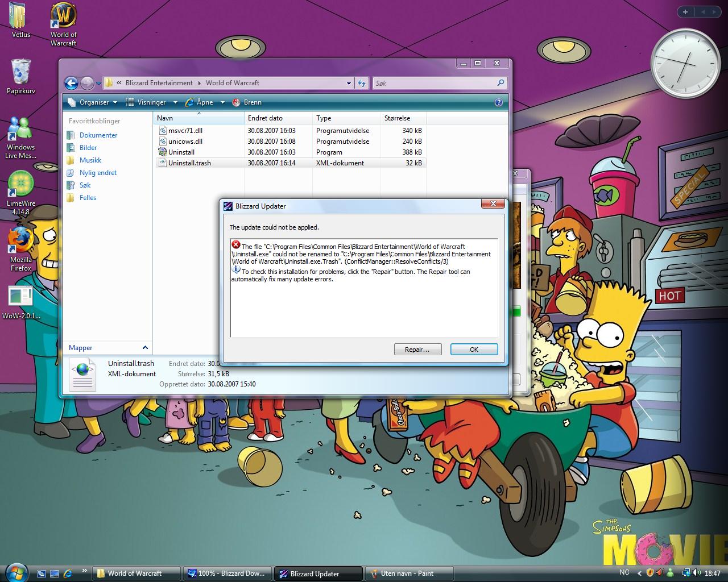The height and width of the screenshot is (582, 728).
Task: Click the search magnifier in Explorer
Action: tap(500, 83)
